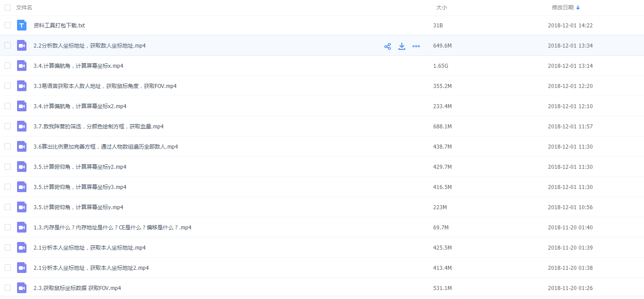Open 2.1分析本人坐标地址，获取本人坐标地址.mp4
This screenshot has height=299, width=644.
(90, 248)
